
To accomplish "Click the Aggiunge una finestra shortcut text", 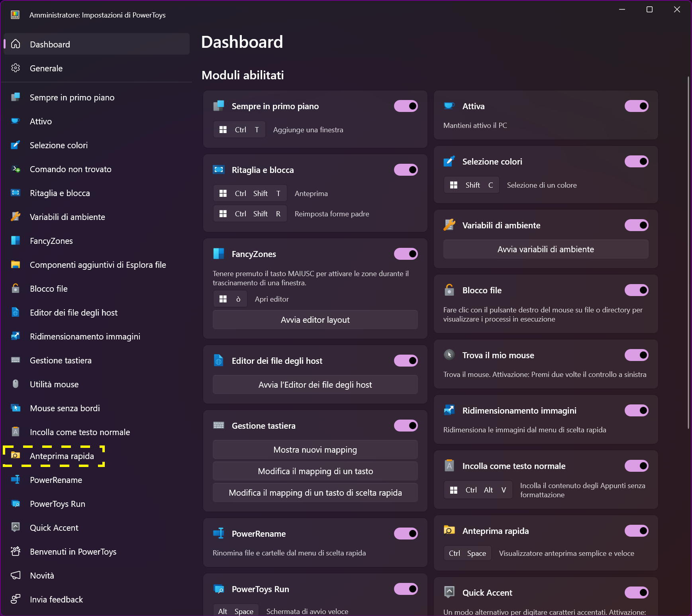I will tap(308, 129).
